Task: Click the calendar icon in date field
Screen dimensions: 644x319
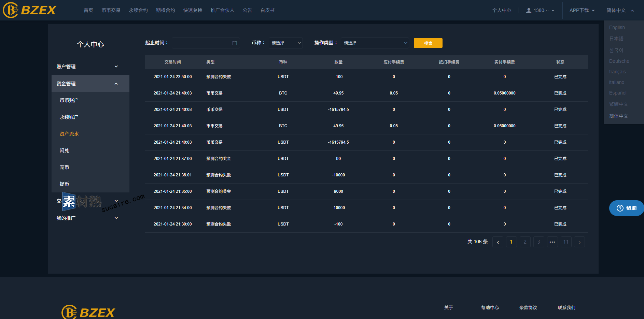Action: [x=235, y=43]
